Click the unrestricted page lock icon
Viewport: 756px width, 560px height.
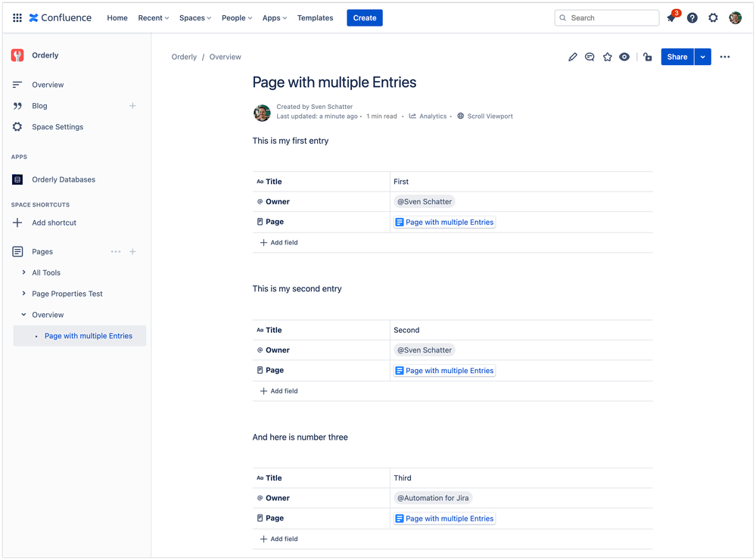click(647, 57)
